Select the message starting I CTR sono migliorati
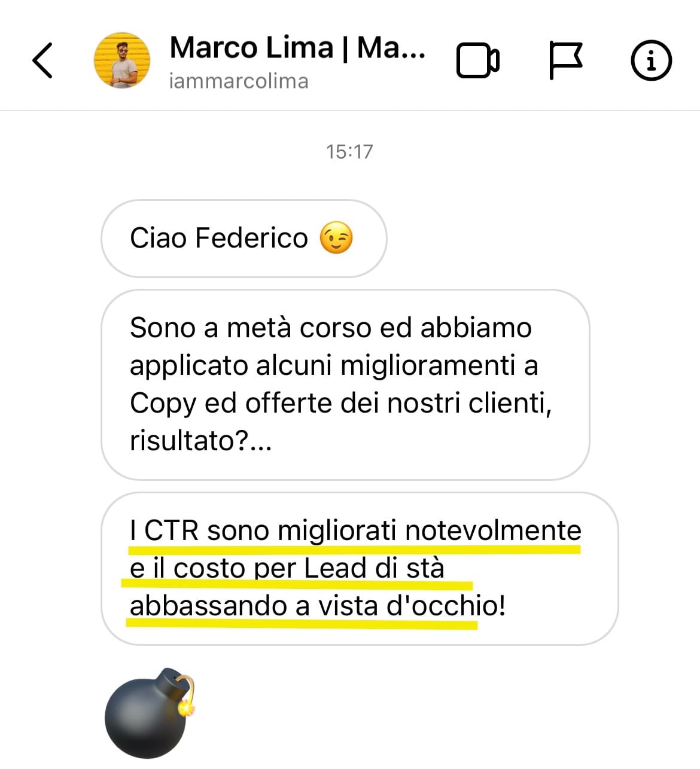700x769 pixels. (x=360, y=568)
